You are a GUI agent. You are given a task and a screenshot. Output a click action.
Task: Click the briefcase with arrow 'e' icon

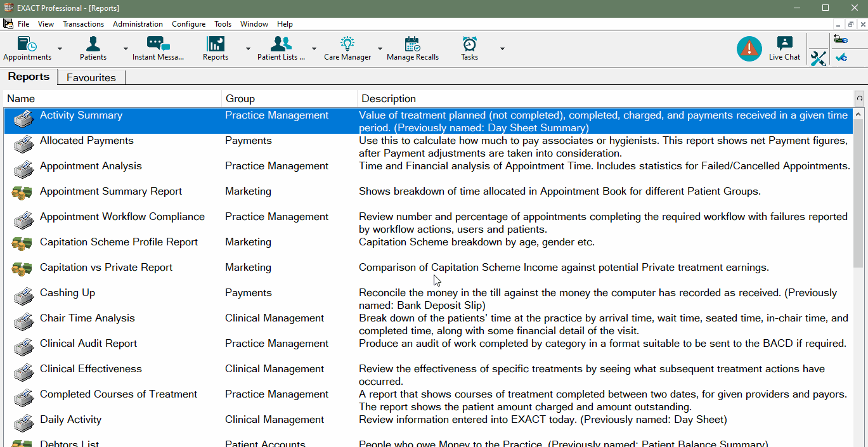[x=841, y=40]
